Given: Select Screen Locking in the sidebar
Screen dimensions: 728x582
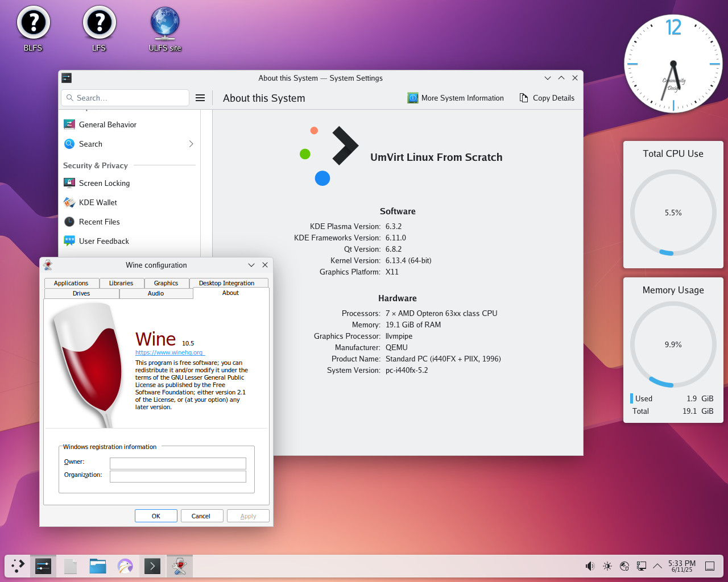Looking at the screenshot, I should tap(104, 183).
